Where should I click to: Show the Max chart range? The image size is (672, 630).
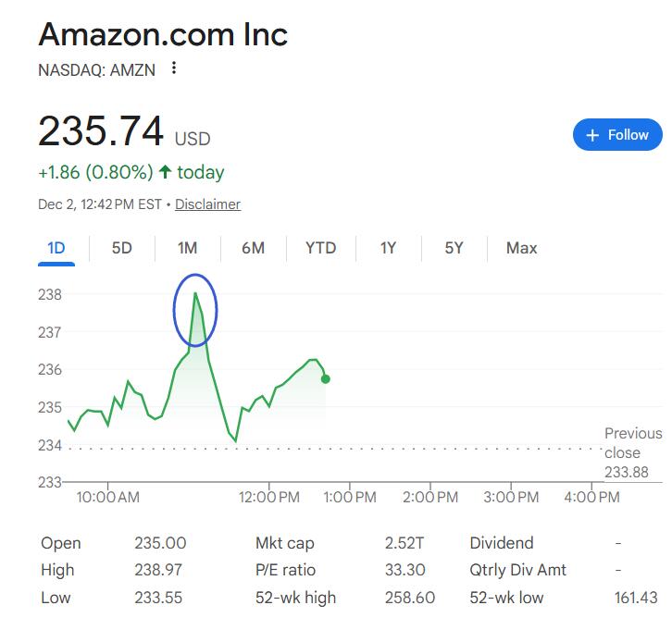coord(521,248)
